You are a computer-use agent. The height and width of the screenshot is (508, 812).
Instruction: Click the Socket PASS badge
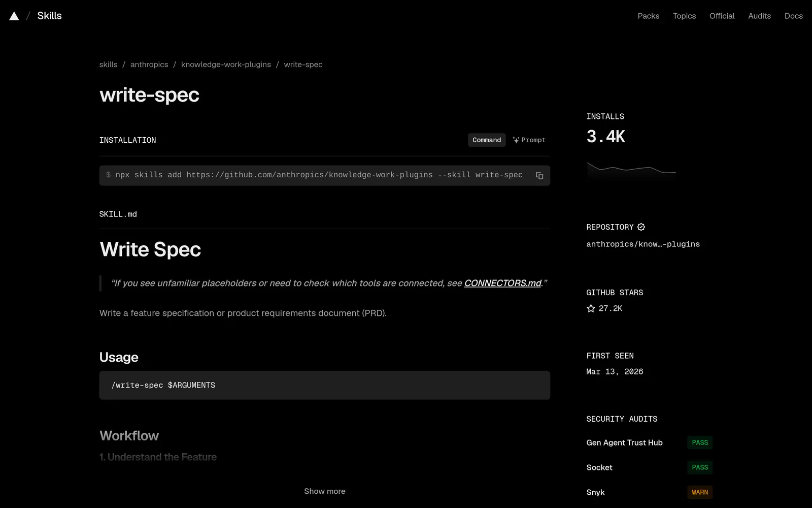coord(700,467)
